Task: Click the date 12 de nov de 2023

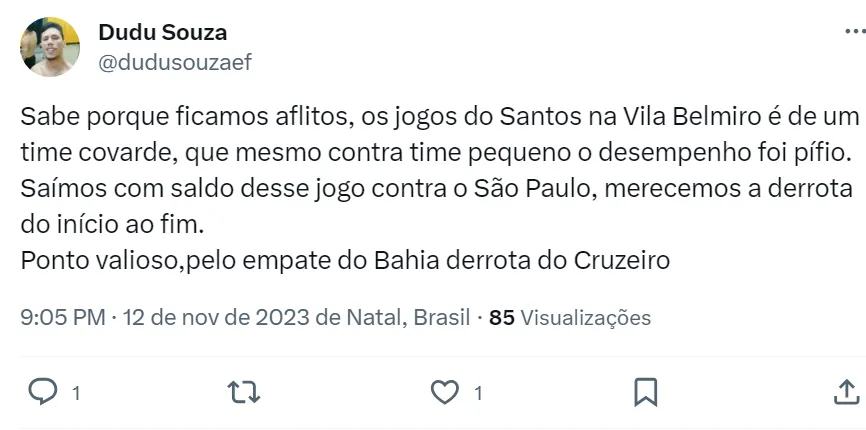Action: click(x=205, y=318)
